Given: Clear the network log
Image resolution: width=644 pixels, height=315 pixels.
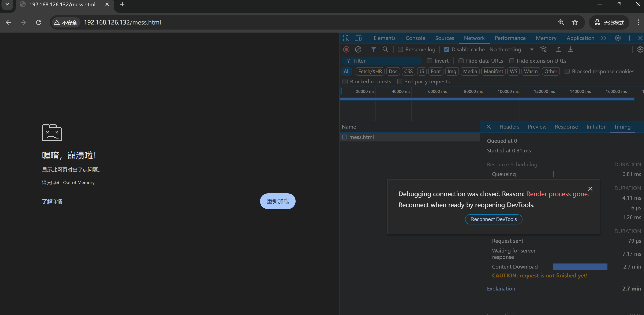Looking at the screenshot, I should (x=358, y=49).
